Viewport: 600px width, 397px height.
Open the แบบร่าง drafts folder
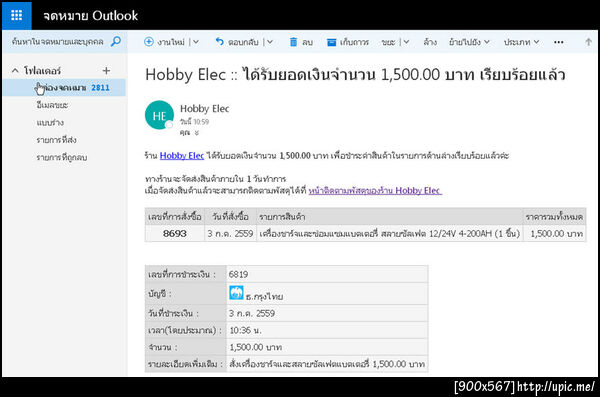point(50,123)
